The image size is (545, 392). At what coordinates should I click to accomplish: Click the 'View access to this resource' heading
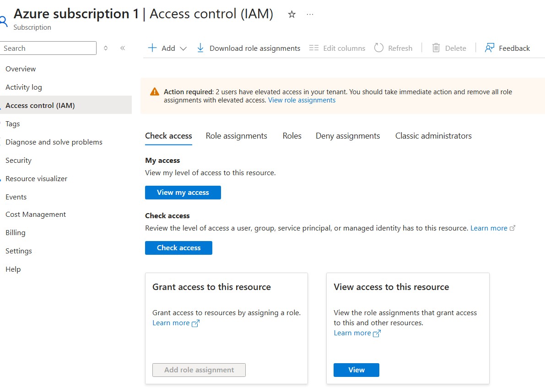point(391,287)
